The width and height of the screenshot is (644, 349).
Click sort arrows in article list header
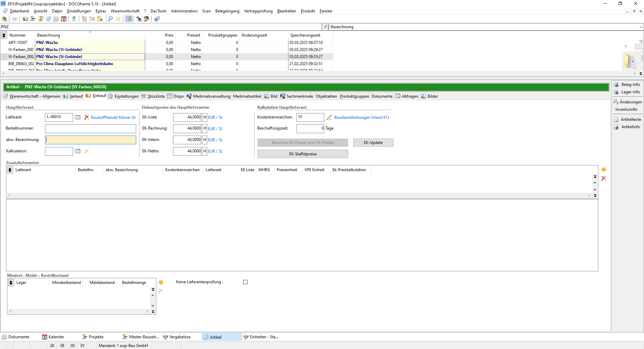coord(4,35)
